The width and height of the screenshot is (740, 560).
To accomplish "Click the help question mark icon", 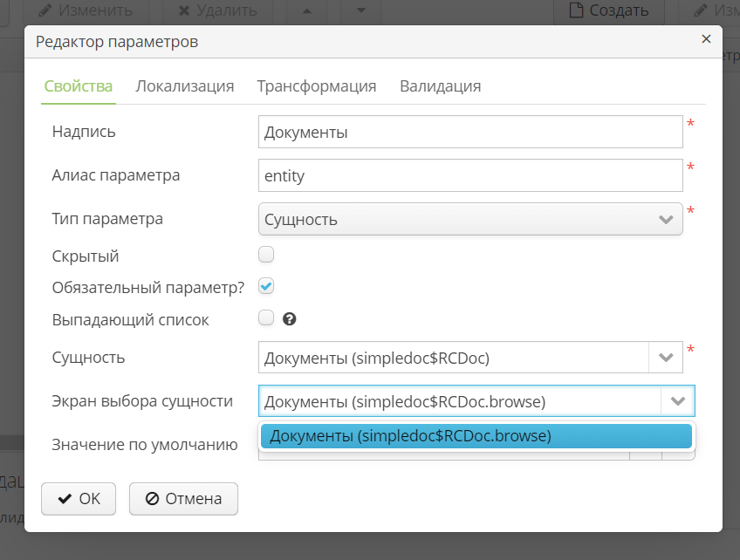I will [x=291, y=319].
